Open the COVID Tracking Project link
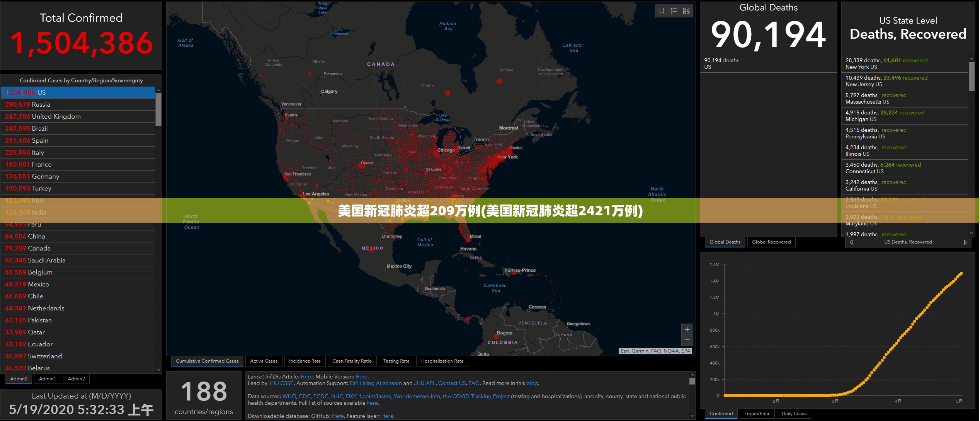This screenshot has height=421, width=980. (x=476, y=397)
